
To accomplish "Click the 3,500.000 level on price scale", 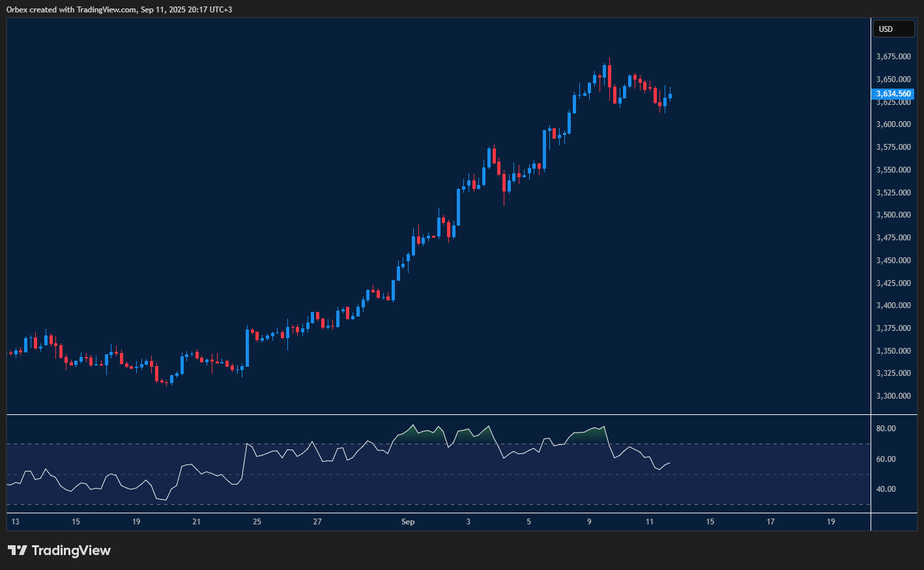I will tap(893, 215).
